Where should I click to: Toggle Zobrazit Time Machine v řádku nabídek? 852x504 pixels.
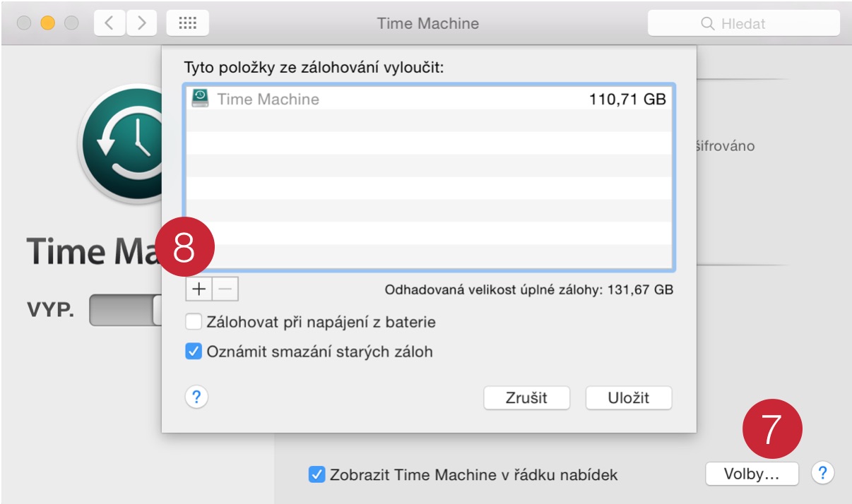click(x=316, y=475)
